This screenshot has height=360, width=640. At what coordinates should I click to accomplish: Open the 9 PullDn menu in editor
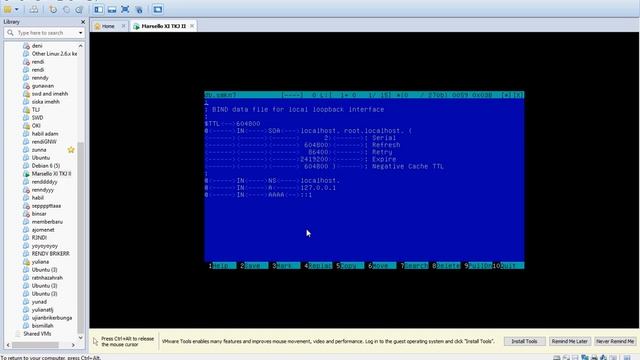pos(478,266)
